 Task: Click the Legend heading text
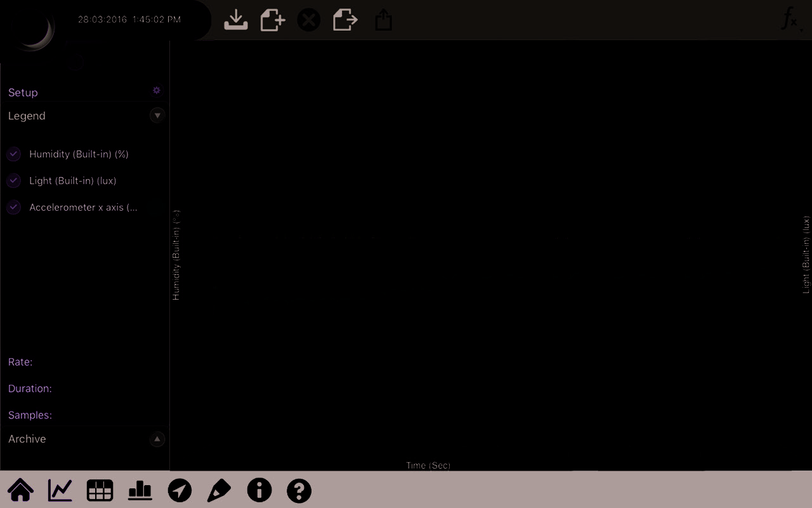coord(27,116)
